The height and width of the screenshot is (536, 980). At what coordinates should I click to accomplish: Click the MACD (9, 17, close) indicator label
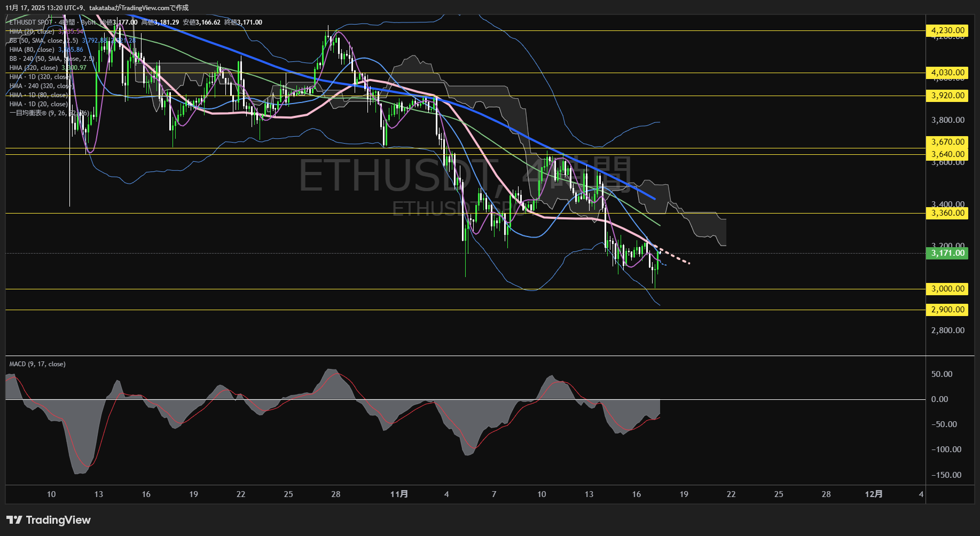(37, 364)
